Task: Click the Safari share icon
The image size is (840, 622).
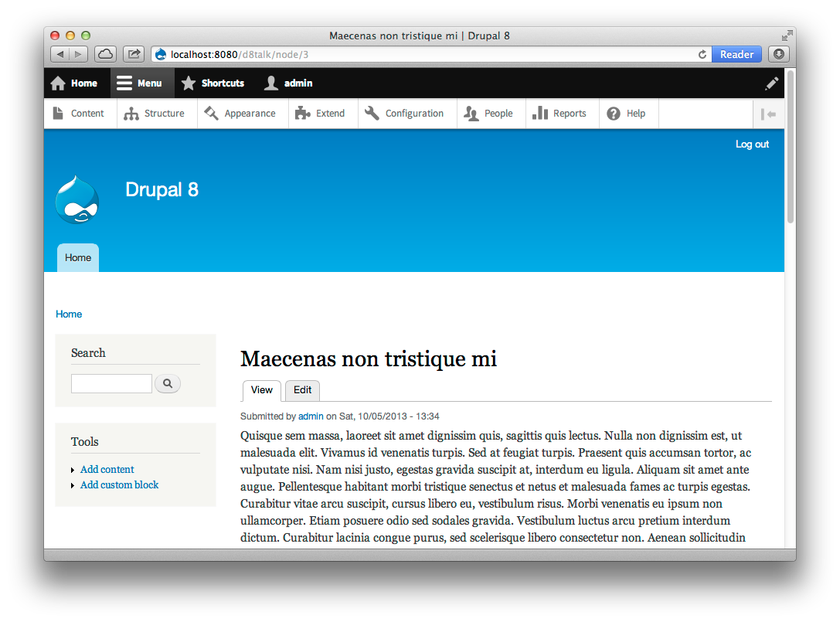Action: [134, 54]
